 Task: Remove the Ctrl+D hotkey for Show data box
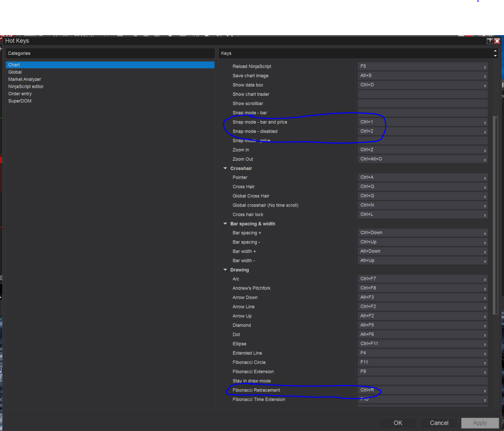coord(485,86)
